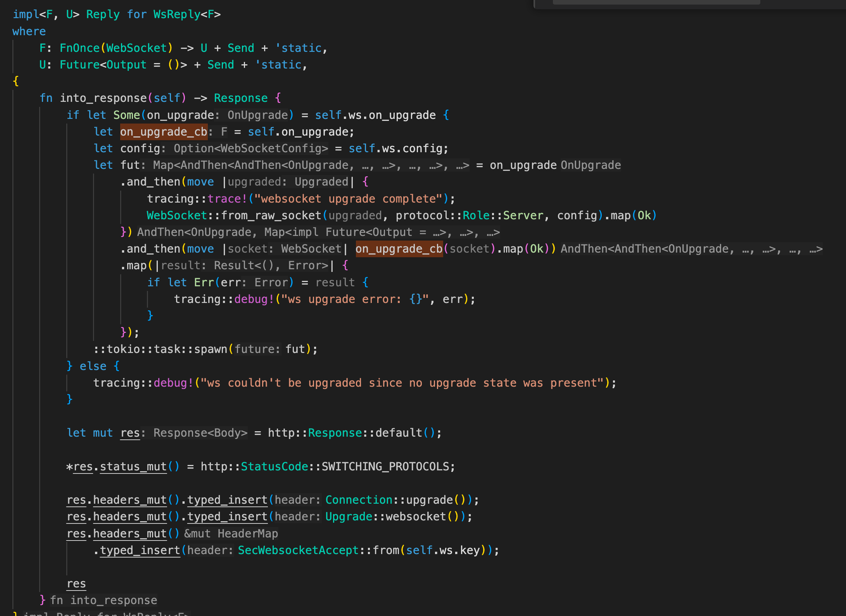Click the string "ws upgrade error: {}"
This screenshot has width=846, height=616.
point(355,299)
